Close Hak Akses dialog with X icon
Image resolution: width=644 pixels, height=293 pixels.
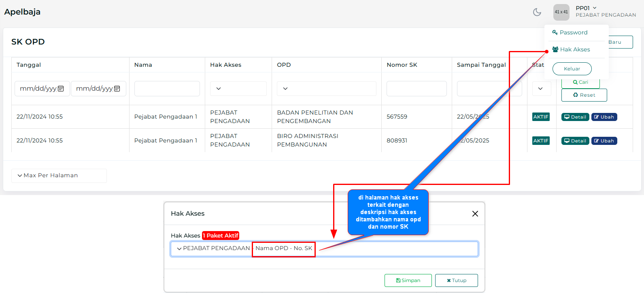tap(475, 214)
